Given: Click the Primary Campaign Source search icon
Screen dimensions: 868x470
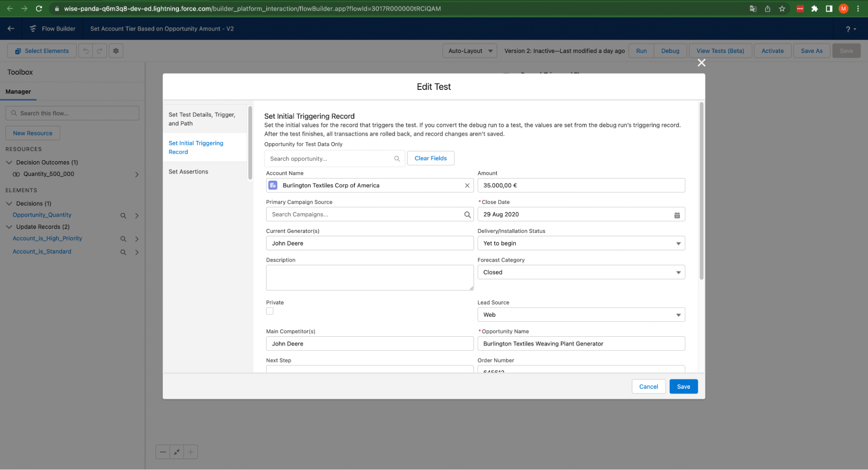Looking at the screenshot, I should pos(467,215).
